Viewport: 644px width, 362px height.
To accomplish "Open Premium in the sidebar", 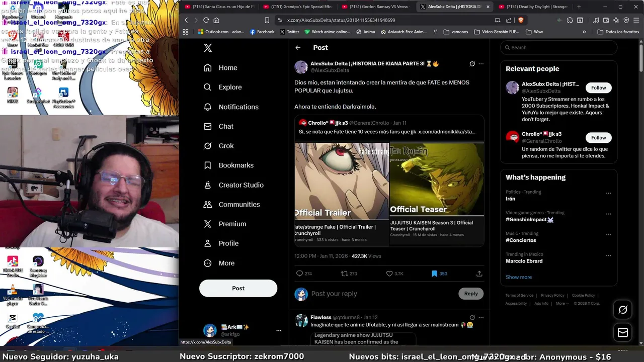I will [x=224, y=224].
